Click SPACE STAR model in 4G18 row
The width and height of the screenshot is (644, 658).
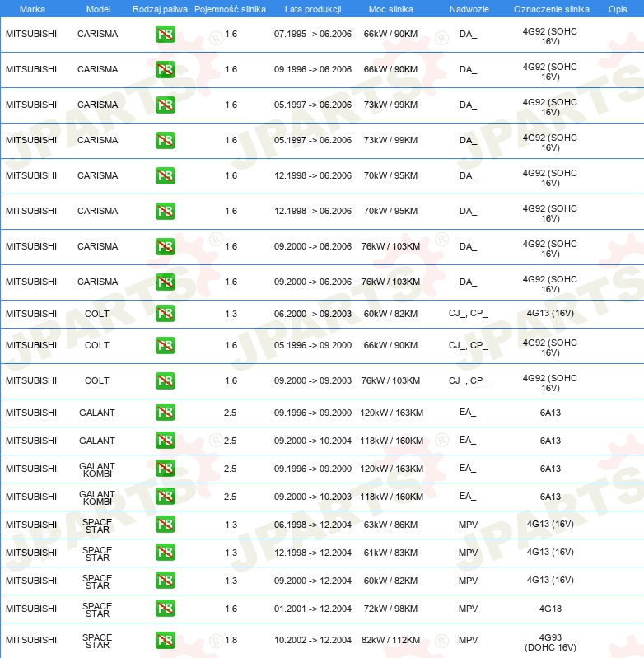97,609
